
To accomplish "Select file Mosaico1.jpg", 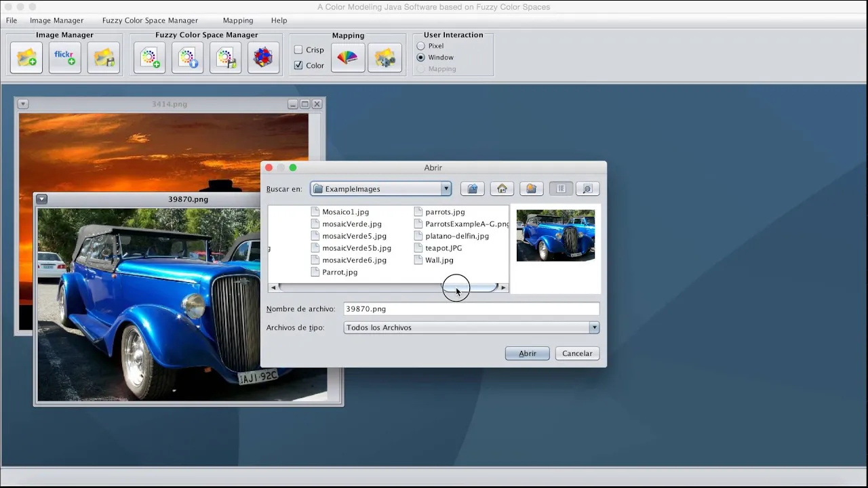I will pyautogui.click(x=340, y=212).
